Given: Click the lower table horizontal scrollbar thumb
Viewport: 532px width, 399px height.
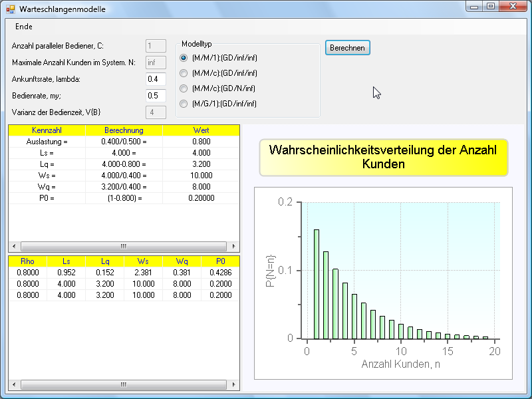Looking at the screenshot, I should pos(123,385).
